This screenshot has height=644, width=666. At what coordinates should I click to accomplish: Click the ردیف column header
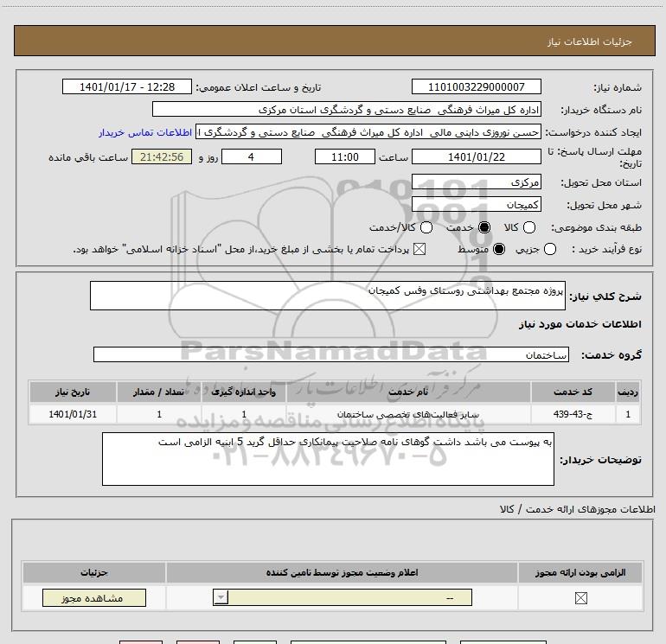coord(628,392)
